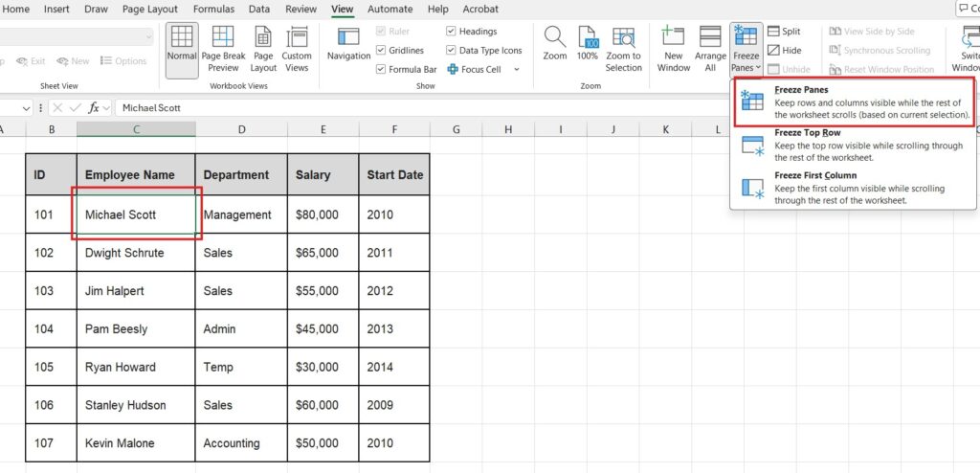
Task: Open Page Break Preview
Action: tap(223, 50)
